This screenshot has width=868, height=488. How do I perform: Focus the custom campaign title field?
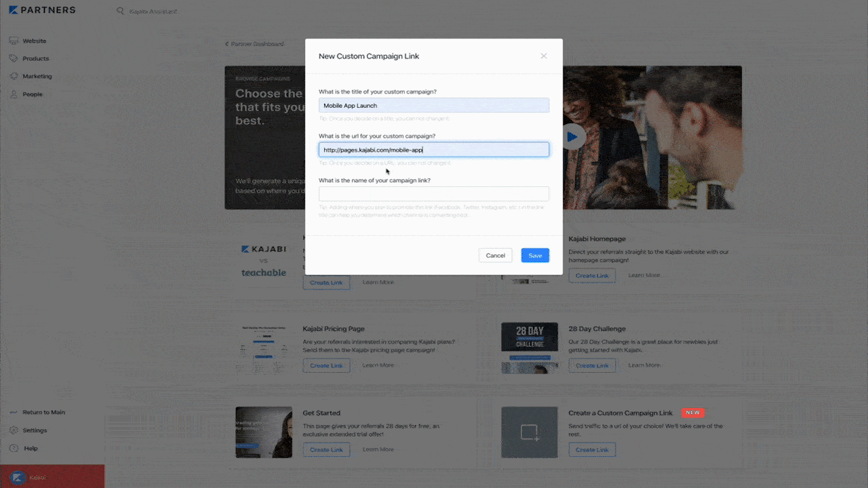click(434, 105)
